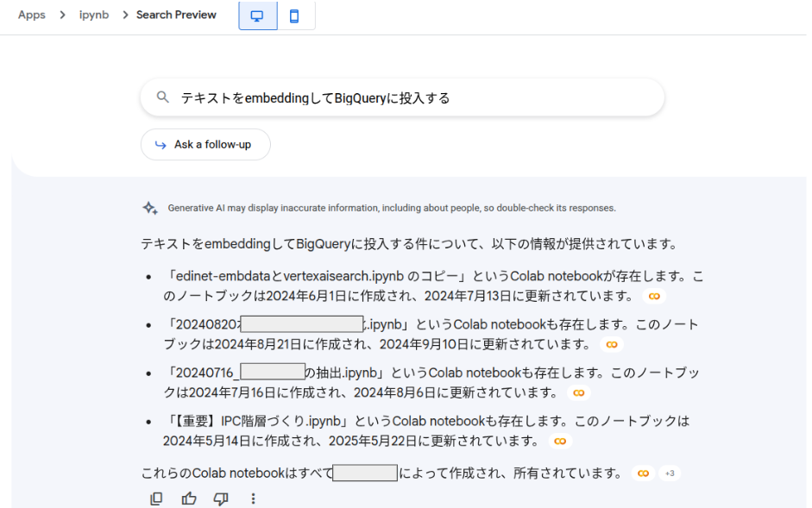Give the answer a thumbs down
The height and width of the screenshot is (508, 812).
tap(221, 499)
